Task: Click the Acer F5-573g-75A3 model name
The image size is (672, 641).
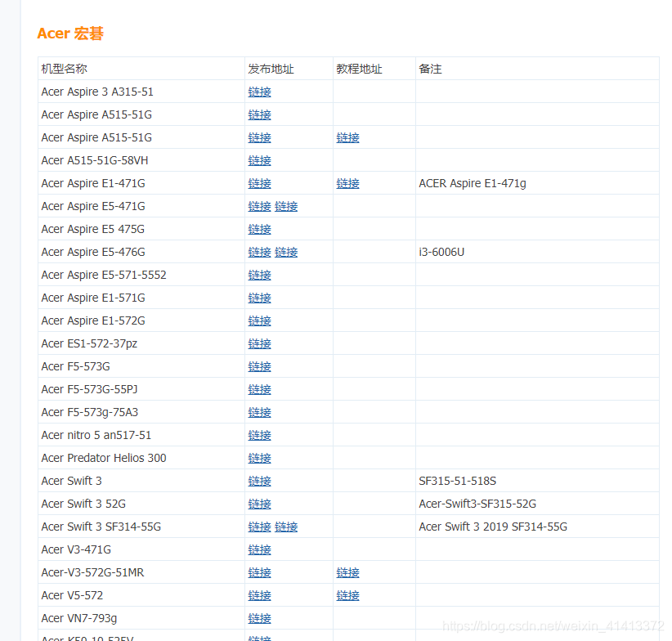Action: (90, 412)
